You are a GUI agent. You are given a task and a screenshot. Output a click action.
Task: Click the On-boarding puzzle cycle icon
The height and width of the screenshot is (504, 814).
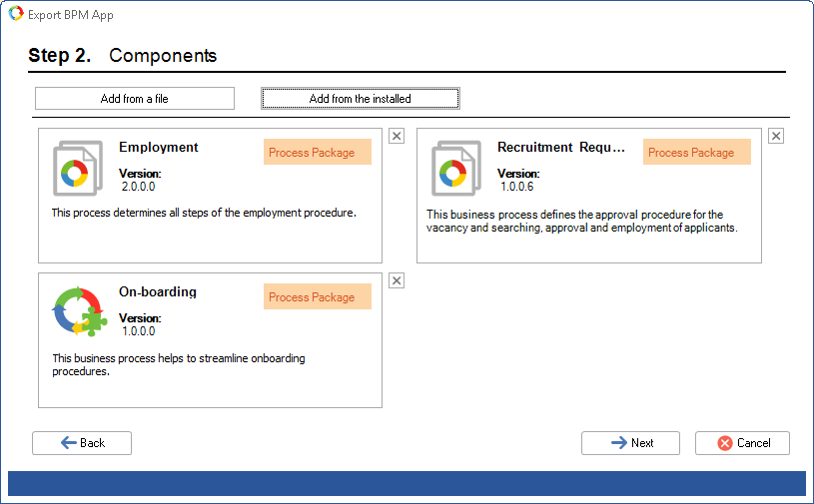pos(80,311)
